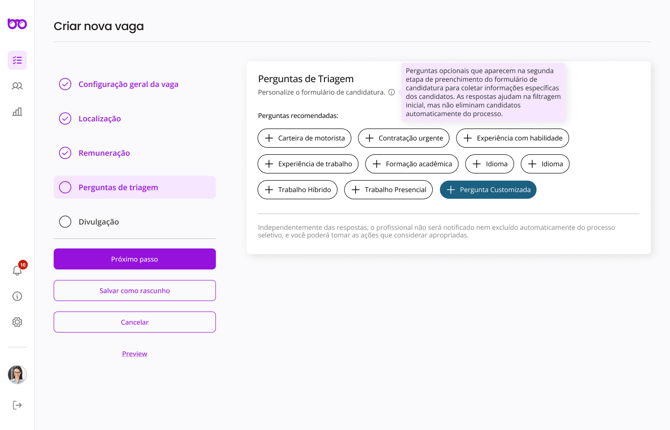Open the candidates people icon
The width and height of the screenshot is (670, 430).
(x=17, y=86)
